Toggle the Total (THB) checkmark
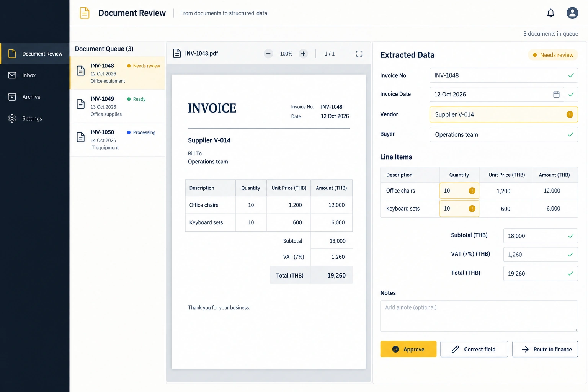588x392 pixels. (570, 273)
